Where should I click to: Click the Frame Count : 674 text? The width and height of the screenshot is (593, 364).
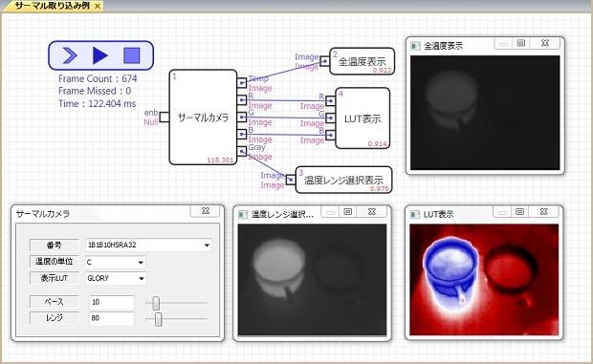click(x=98, y=78)
